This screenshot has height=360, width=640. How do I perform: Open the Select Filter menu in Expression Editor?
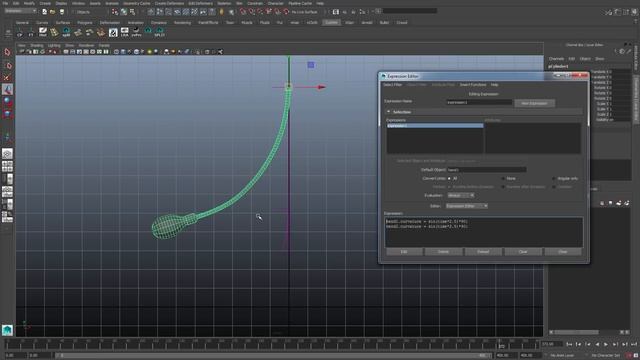coord(392,84)
